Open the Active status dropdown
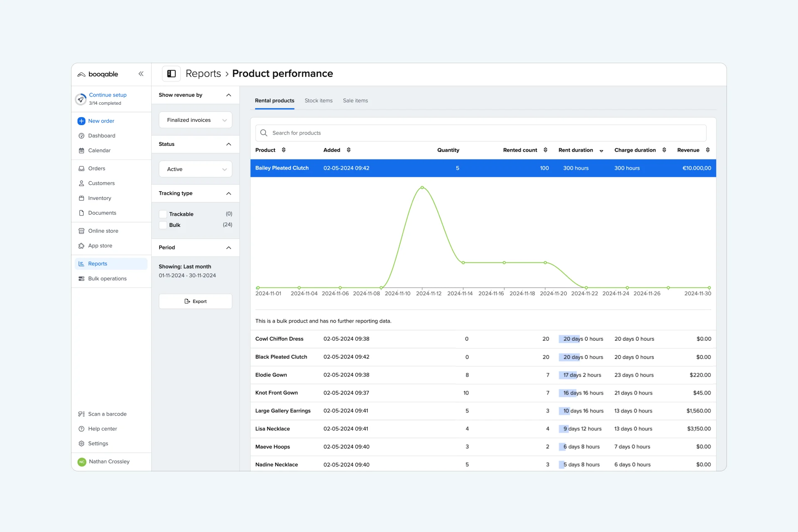Screen dimensions: 798x532 (x=195, y=169)
